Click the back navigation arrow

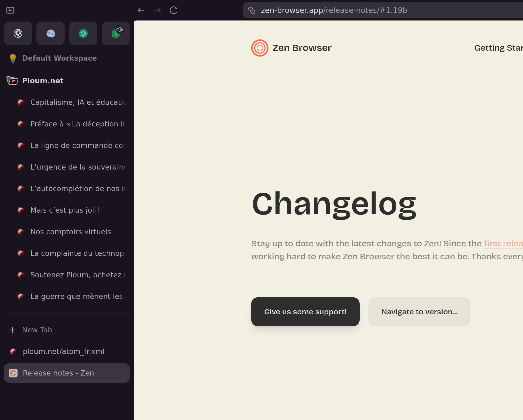pos(141,10)
